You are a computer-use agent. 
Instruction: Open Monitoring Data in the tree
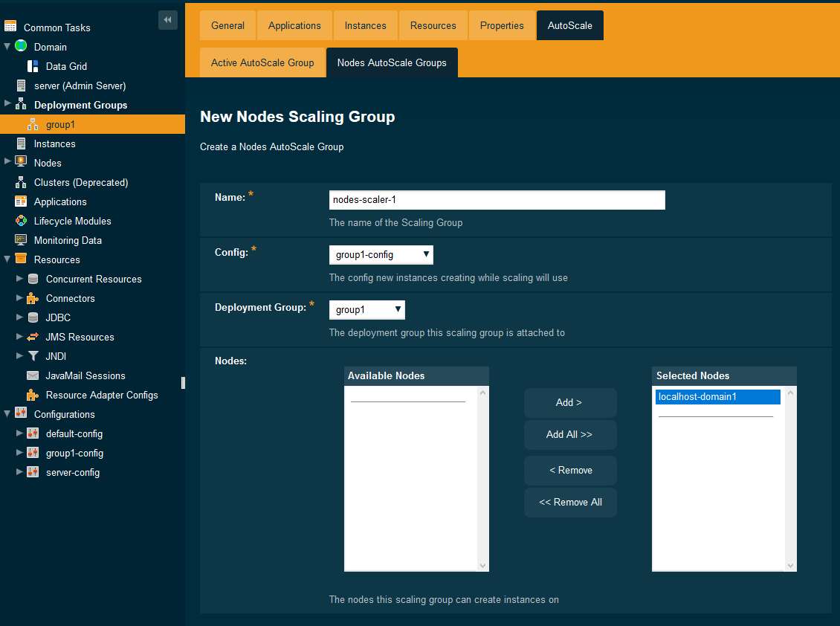point(68,241)
